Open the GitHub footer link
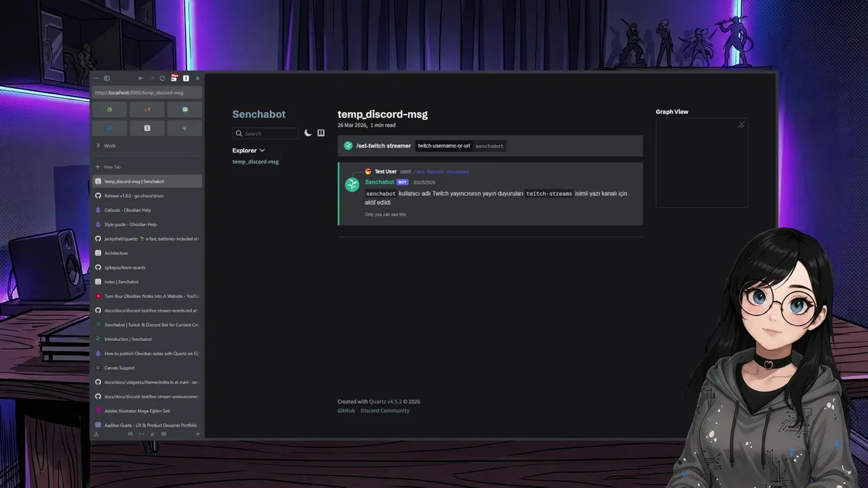 346,411
